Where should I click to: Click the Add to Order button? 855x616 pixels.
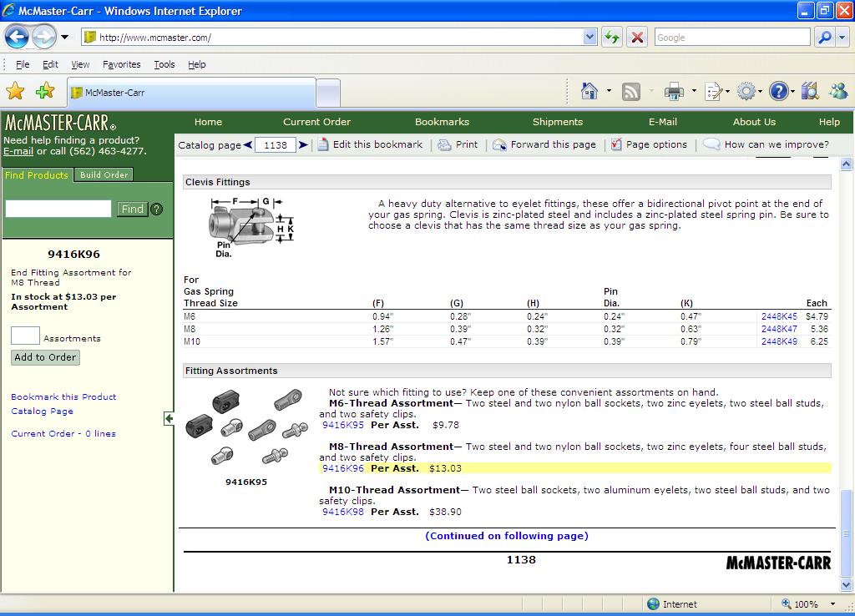coord(46,357)
